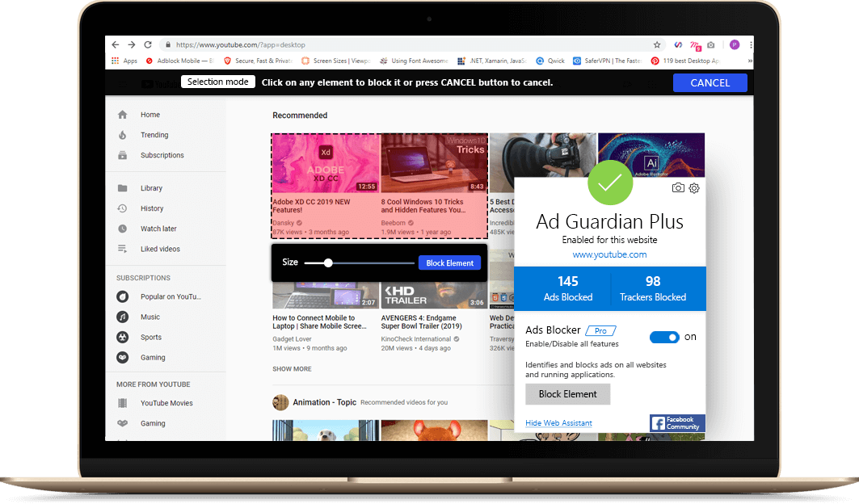The image size is (859, 504).
Task: Open the Sports channel icon
Action: click(x=122, y=337)
